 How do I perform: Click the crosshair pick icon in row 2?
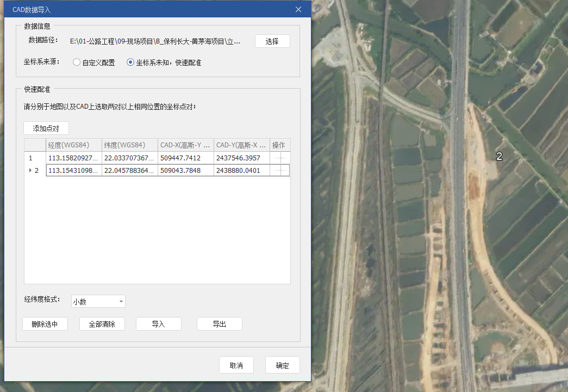pos(280,171)
